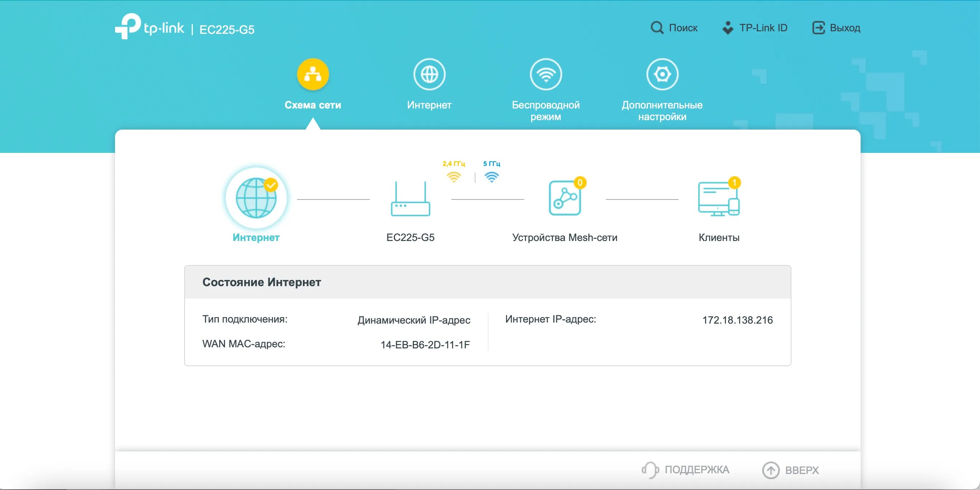Select the Clients monitor icon
Viewport: 980px width, 490px height.
(718, 199)
